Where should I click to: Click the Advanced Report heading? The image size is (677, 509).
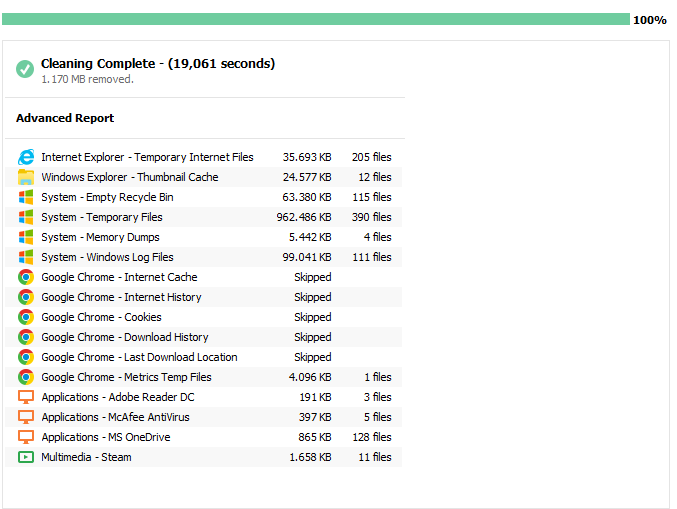[65, 118]
